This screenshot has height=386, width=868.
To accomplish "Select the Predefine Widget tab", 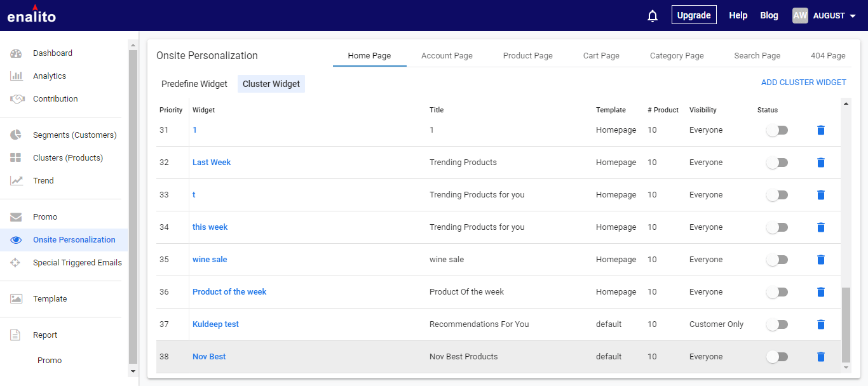I will 194,84.
